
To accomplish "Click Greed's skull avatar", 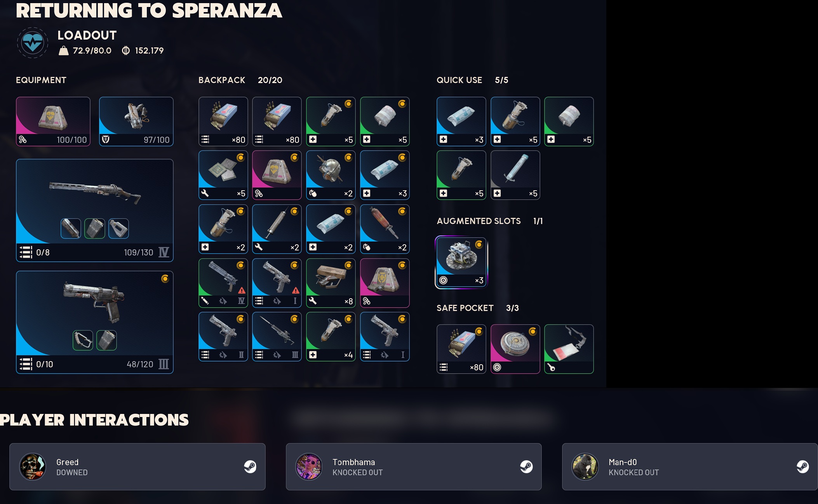I will coord(33,466).
